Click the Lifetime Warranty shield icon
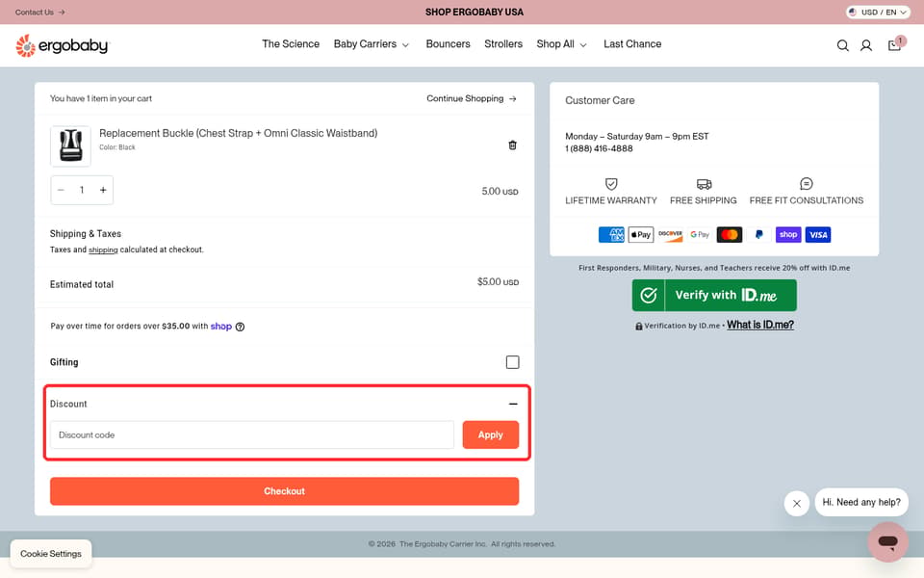This screenshot has width=924, height=578. click(x=611, y=184)
